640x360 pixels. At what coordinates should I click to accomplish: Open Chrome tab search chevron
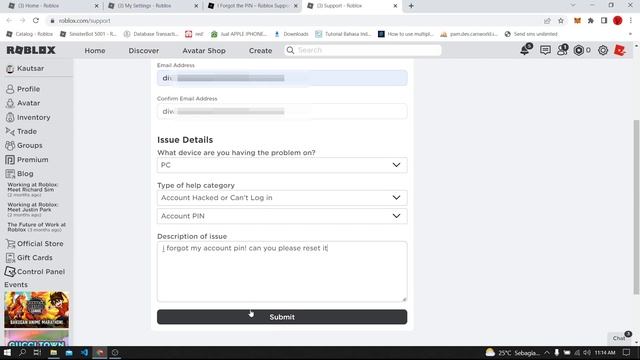click(x=573, y=6)
